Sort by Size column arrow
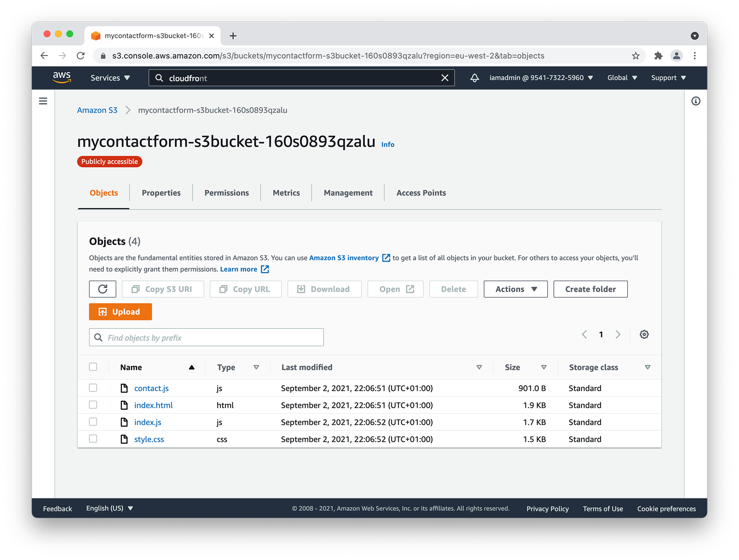 [x=544, y=367]
